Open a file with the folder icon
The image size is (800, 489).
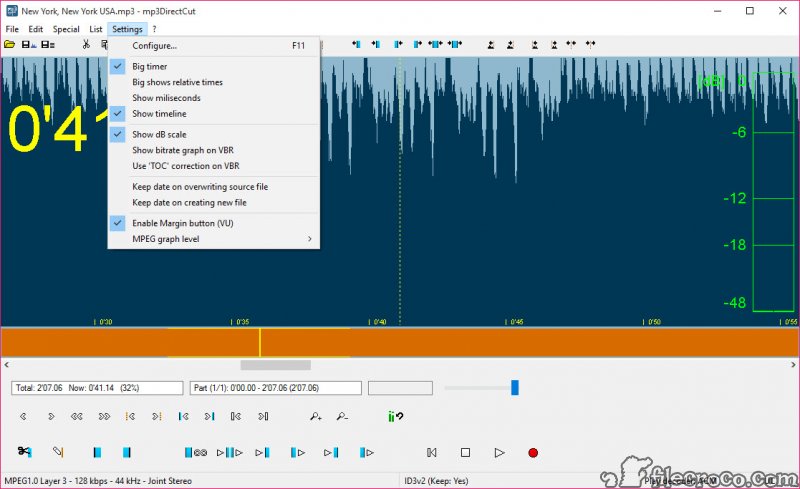click(x=9, y=44)
